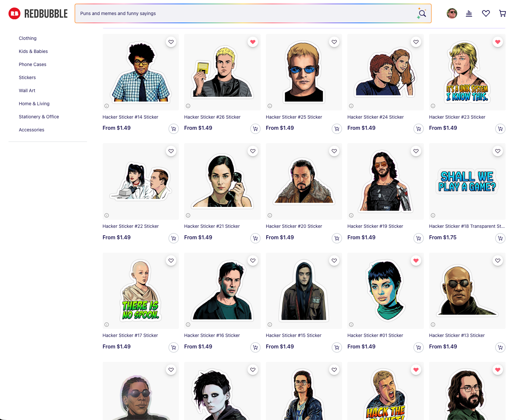This screenshot has width=519, height=420.
Task: Add Hacker Sticker #16 to cart
Action: click(x=255, y=347)
